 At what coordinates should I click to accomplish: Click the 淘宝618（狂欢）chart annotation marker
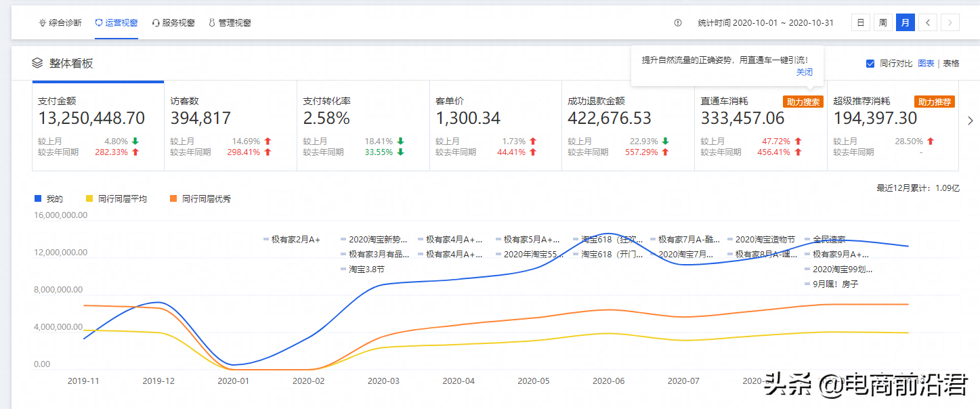pos(576,239)
